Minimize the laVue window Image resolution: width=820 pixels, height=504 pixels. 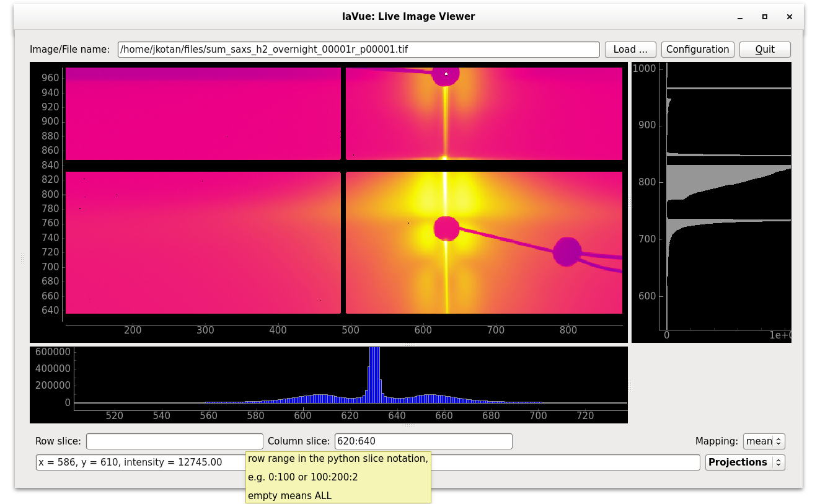tap(741, 17)
